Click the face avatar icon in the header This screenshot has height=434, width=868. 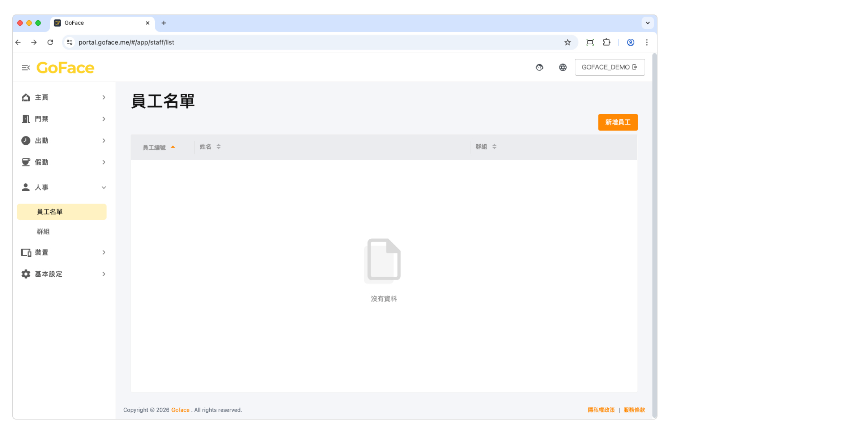539,67
